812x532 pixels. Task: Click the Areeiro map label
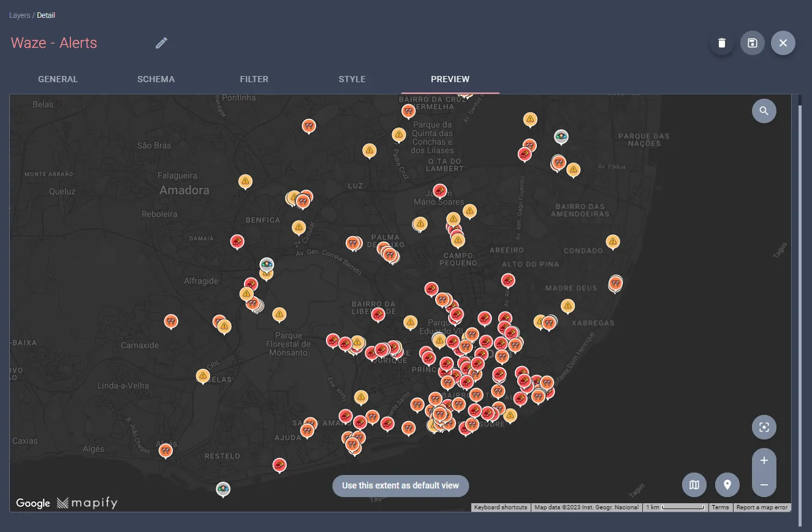click(507, 250)
